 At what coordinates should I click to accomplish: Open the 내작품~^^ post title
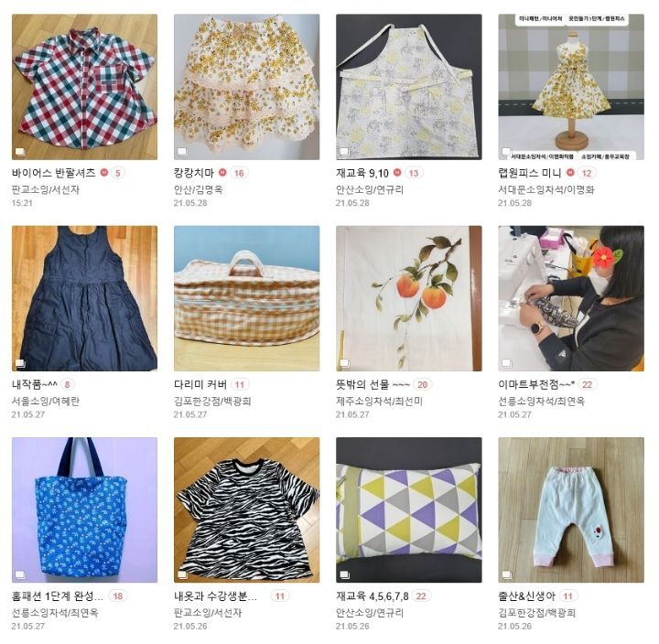[35, 384]
